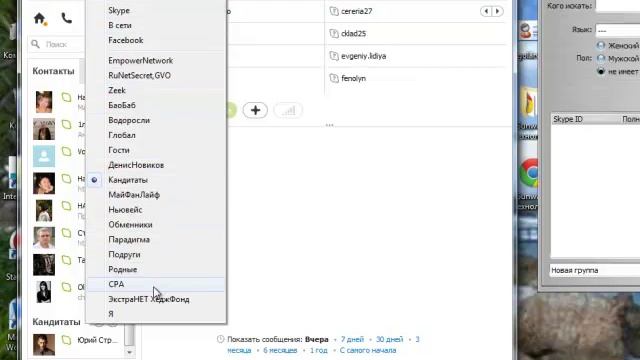Open first contact's avatar in the list

point(44,102)
